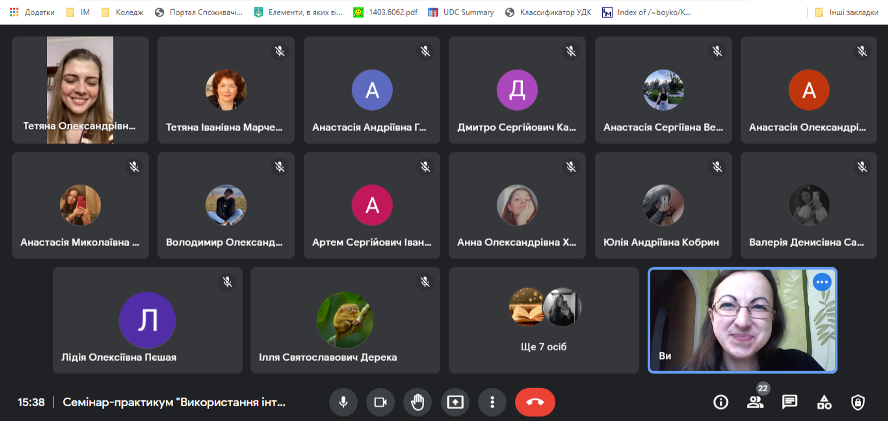Screen dimensions: 888x421
Task: Click Тетяна Іванівна Марче profile photo
Action: 226,90
